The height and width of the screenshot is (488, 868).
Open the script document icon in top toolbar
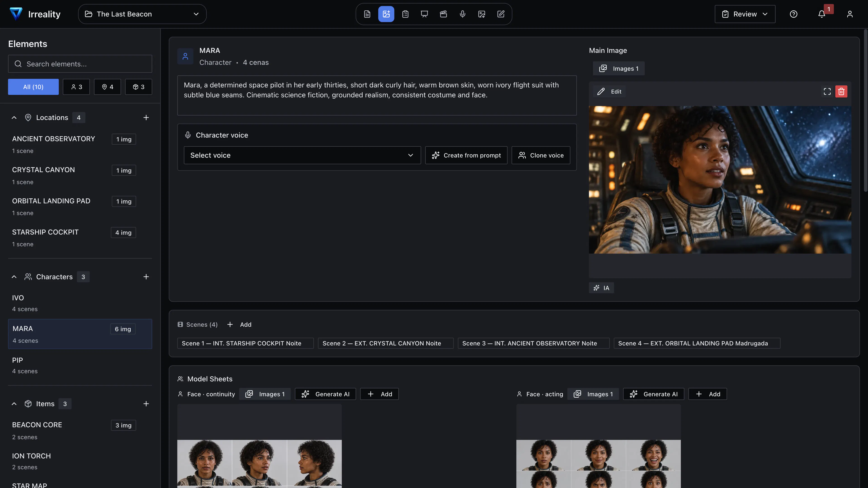367,14
